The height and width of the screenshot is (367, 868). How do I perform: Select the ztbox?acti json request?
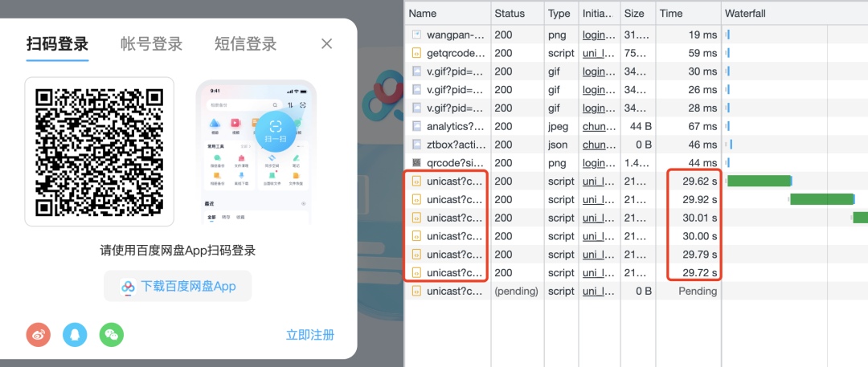[637, 145]
